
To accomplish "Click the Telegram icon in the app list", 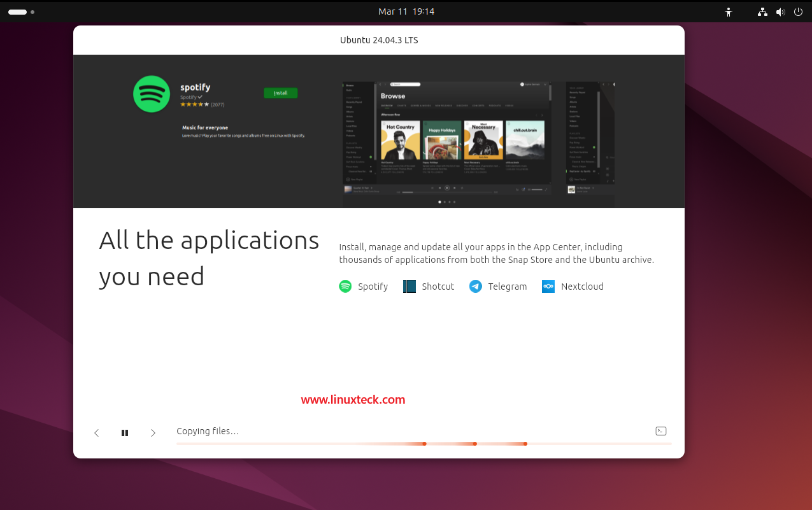I will click(x=476, y=287).
